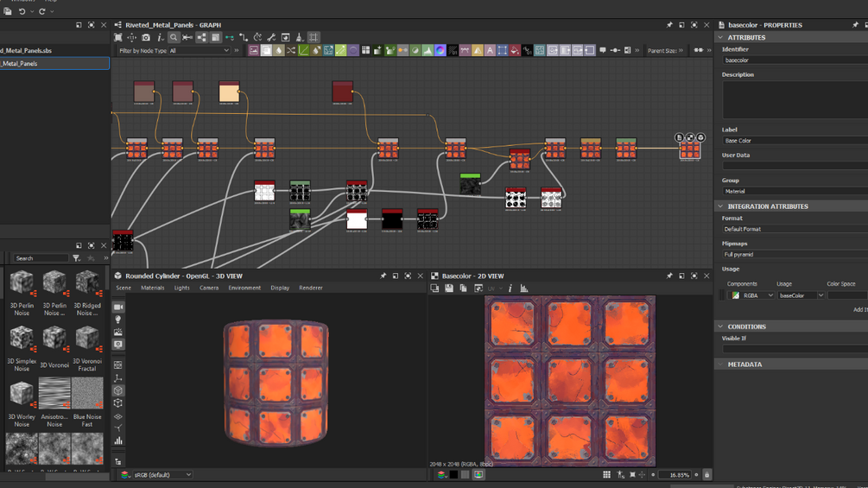868x488 pixels.
Task: Select the Blue Noise Fast library item
Action: (x=87, y=402)
